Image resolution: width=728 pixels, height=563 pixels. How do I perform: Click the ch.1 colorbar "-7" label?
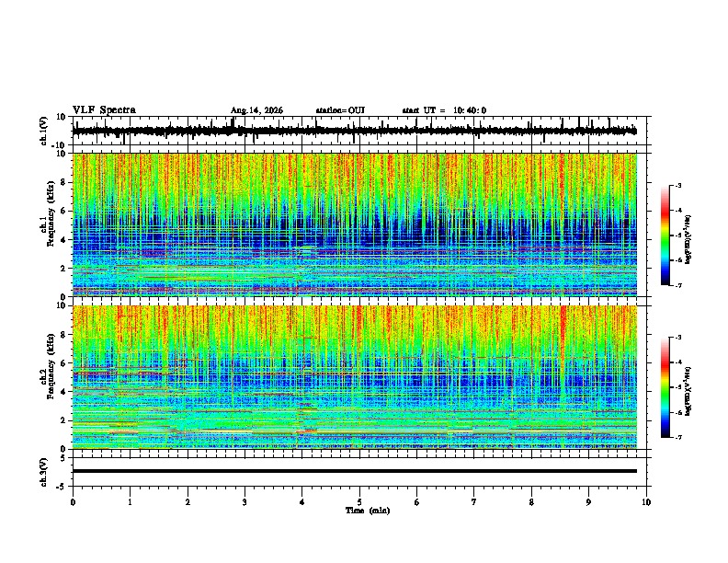click(678, 285)
